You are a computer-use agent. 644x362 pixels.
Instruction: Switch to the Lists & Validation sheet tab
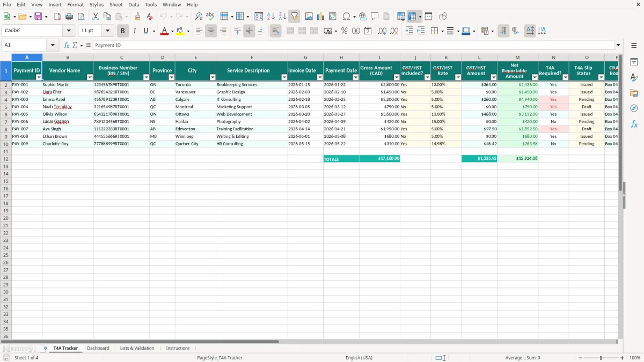[137, 348]
